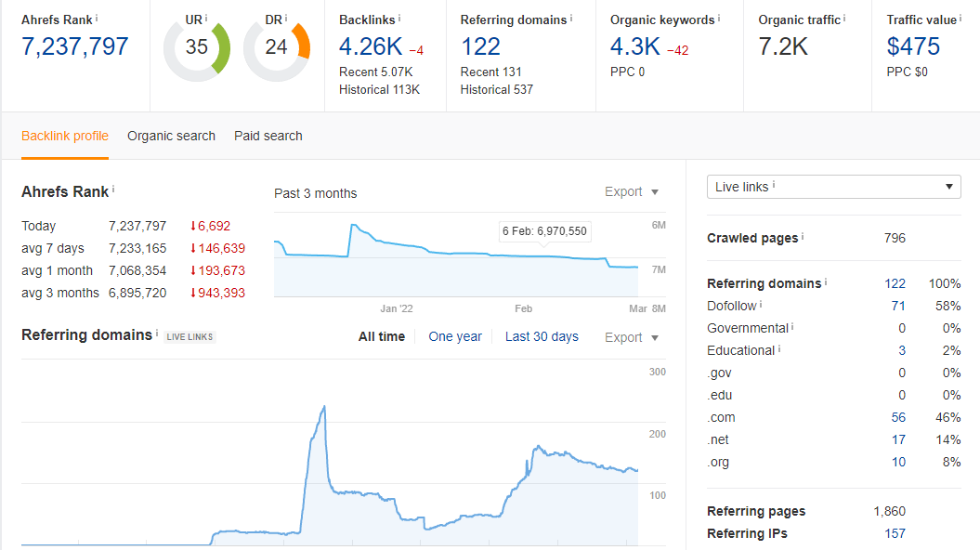Open the Live links dropdown
980x550 pixels.
pyautogui.click(x=834, y=187)
